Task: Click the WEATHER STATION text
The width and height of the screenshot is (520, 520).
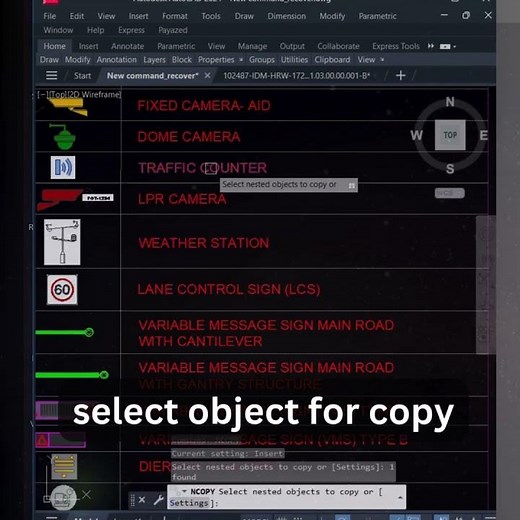Action: (204, 243)
